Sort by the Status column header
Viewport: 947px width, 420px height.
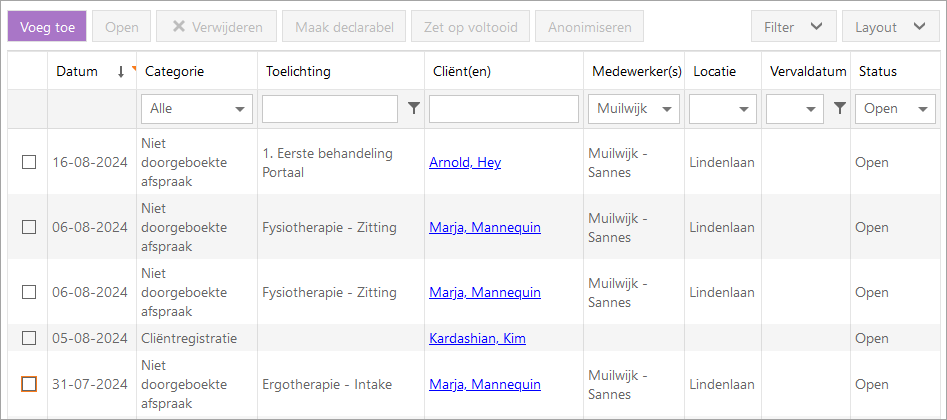coord(878,72)
